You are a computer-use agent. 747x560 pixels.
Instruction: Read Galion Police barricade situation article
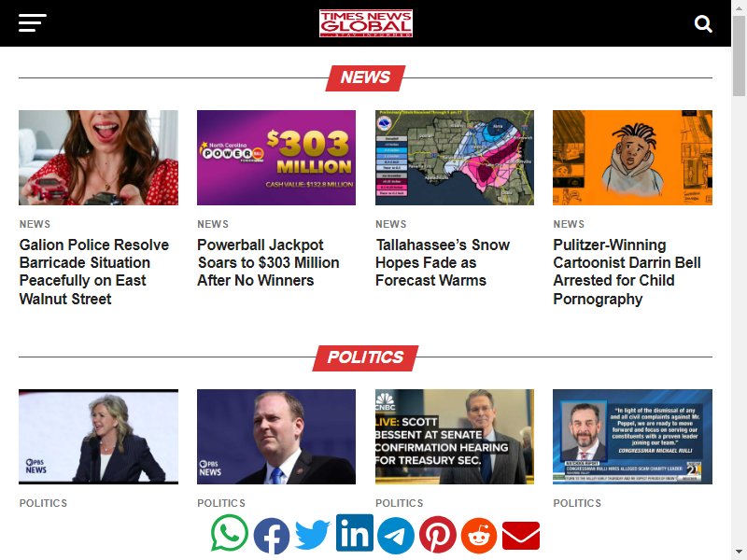click(94, 272)
